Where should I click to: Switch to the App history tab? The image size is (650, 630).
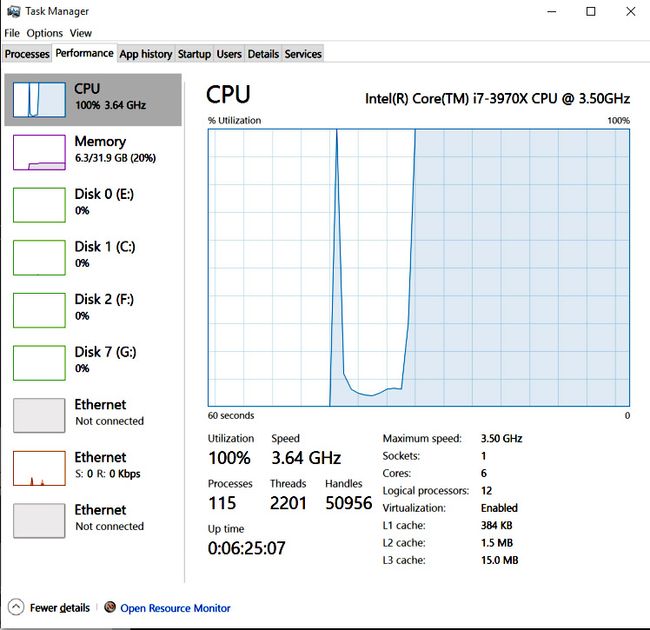pos(145,54)
